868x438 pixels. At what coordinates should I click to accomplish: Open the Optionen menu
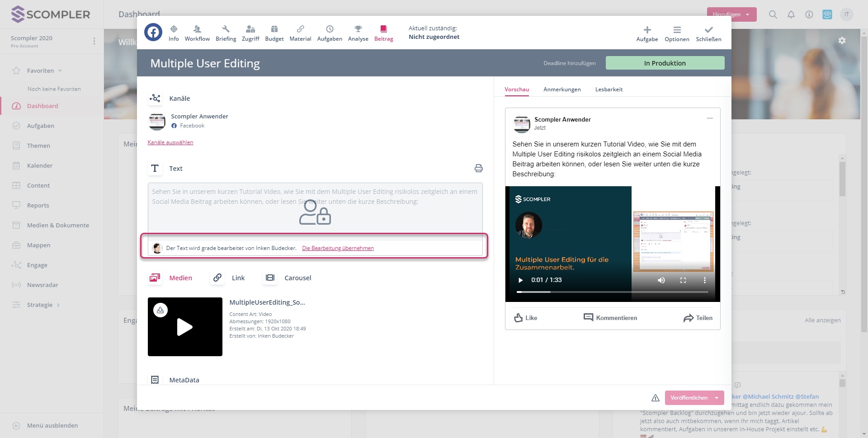(677, 30)
